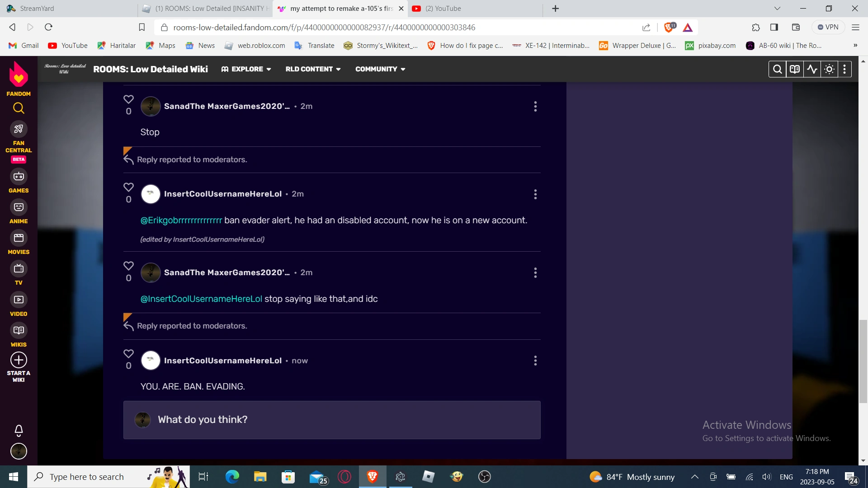Screen dimensions: 868x488
Task: Toggle the Brave VPN button
Action: point(828,27)
